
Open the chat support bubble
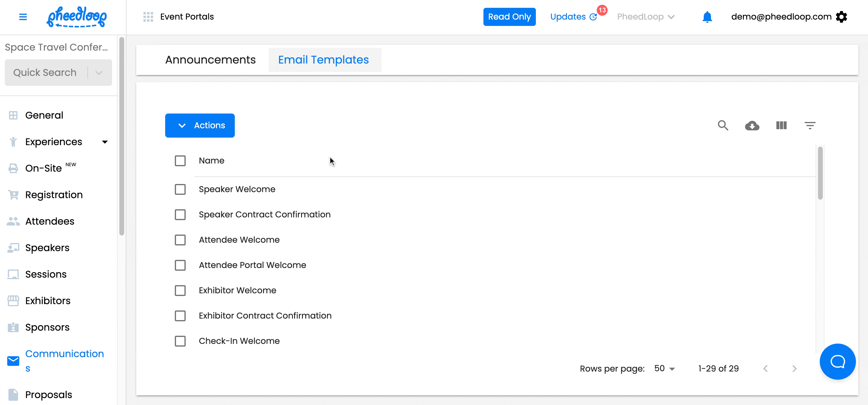[x=837, y=362]
